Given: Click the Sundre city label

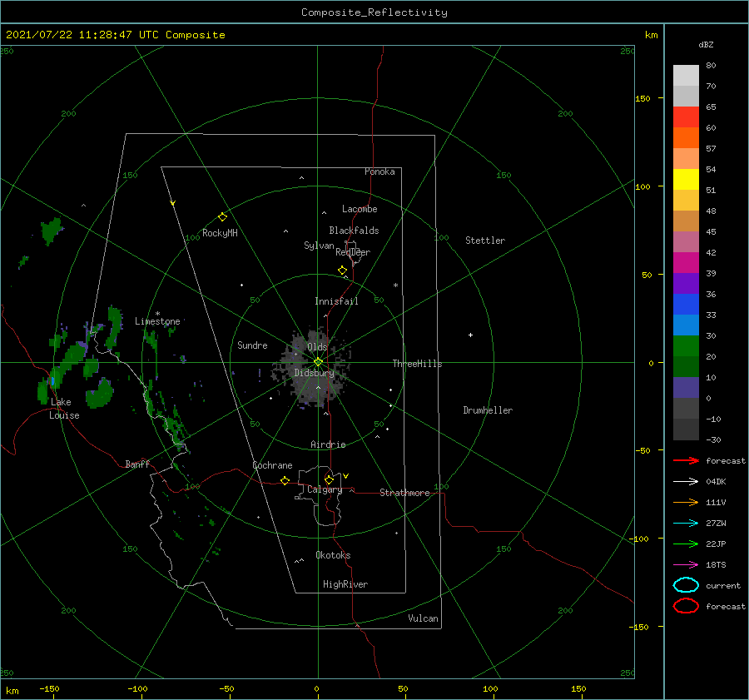Looking at the screenshot, I should [x=253, y=345].
